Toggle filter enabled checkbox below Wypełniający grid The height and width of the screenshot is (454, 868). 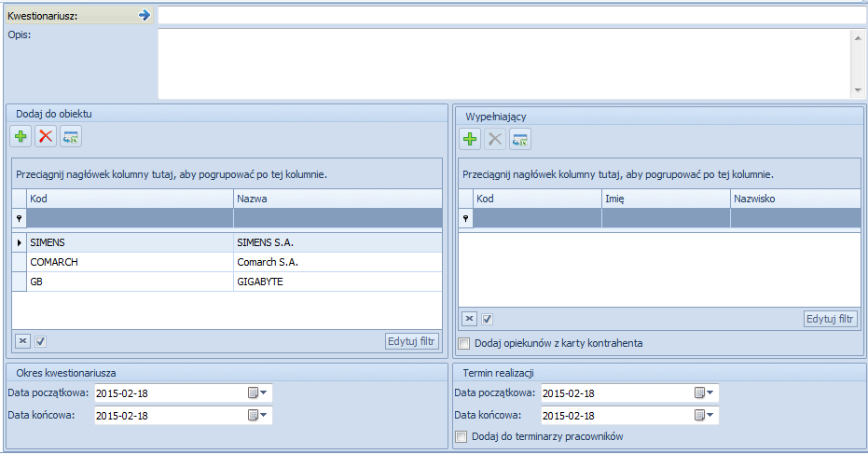pyautogui.click(x=487, y=320)
